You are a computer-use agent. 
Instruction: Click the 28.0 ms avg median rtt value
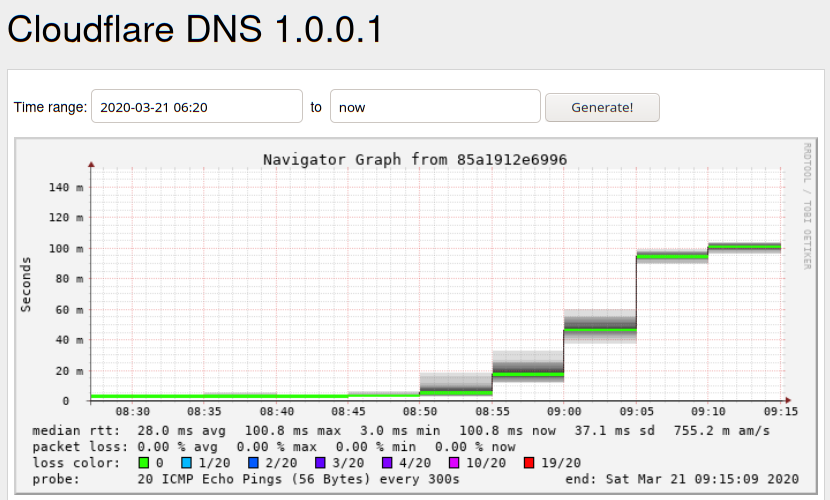tap(182, 431)
